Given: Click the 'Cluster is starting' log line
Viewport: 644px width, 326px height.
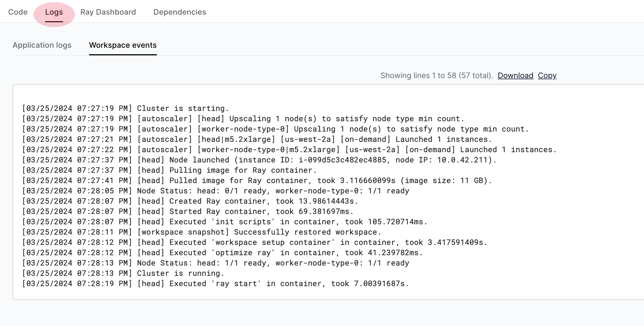Looking at the screenshot, I should tap(125, 108).
